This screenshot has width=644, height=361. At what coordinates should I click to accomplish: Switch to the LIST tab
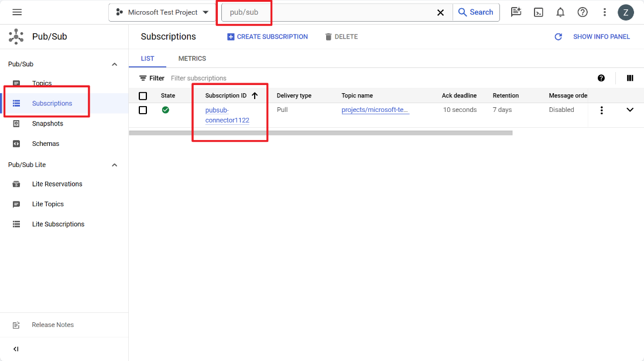coord(148,59)
